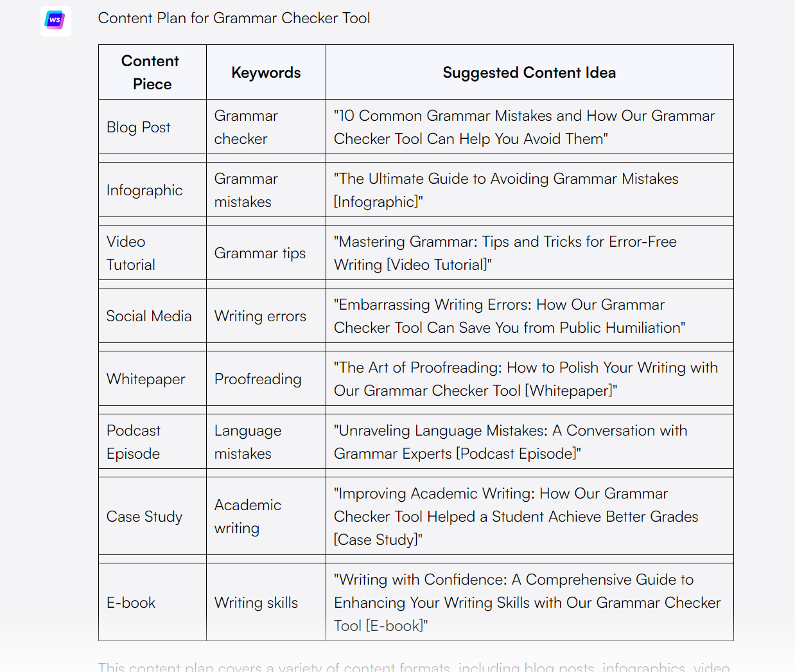Click the "Suggested Content Idea" column header
This screenshot has height=672, width=795.
[x=529, y=73]
